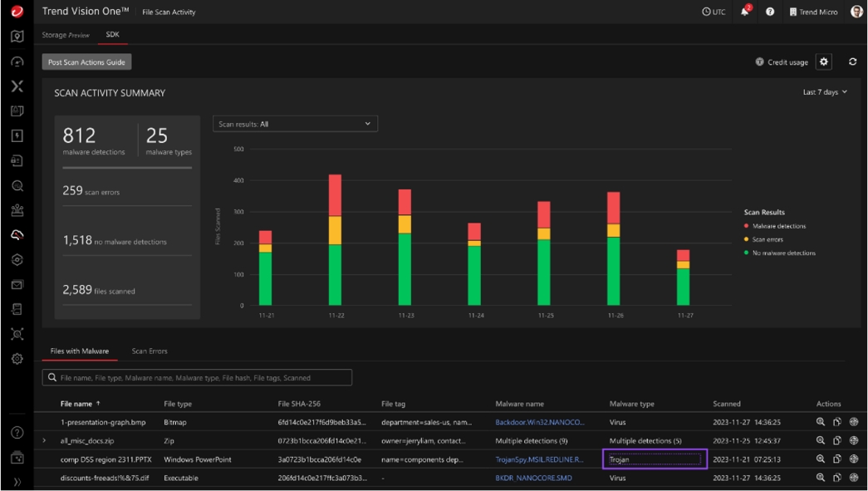Click the notifications bell icon

pos(744,12)
